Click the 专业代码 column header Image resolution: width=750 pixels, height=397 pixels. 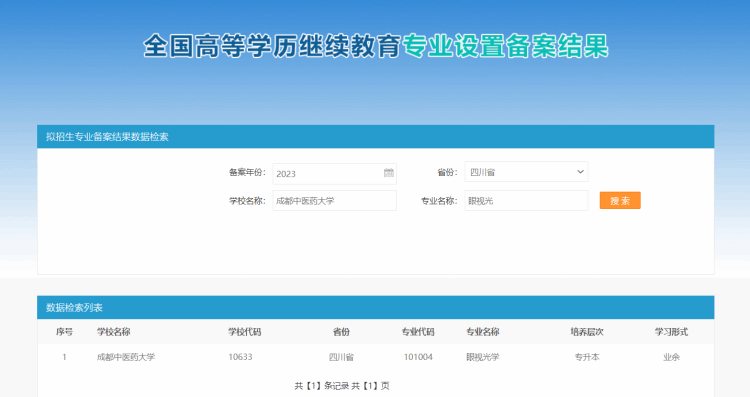click(x=418, y=331)
